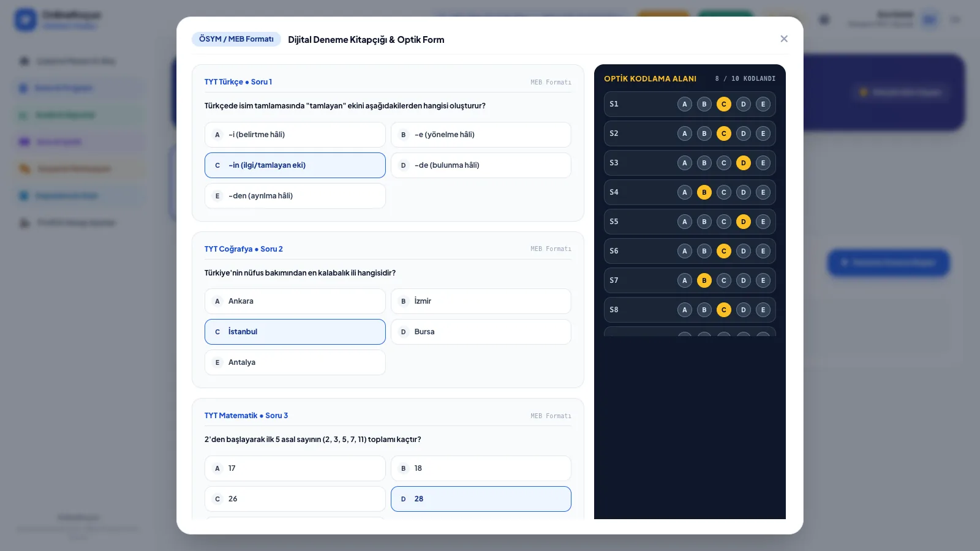Mark bubble E in optic row S1
This screenshot has height=551, width=980.
763,104
